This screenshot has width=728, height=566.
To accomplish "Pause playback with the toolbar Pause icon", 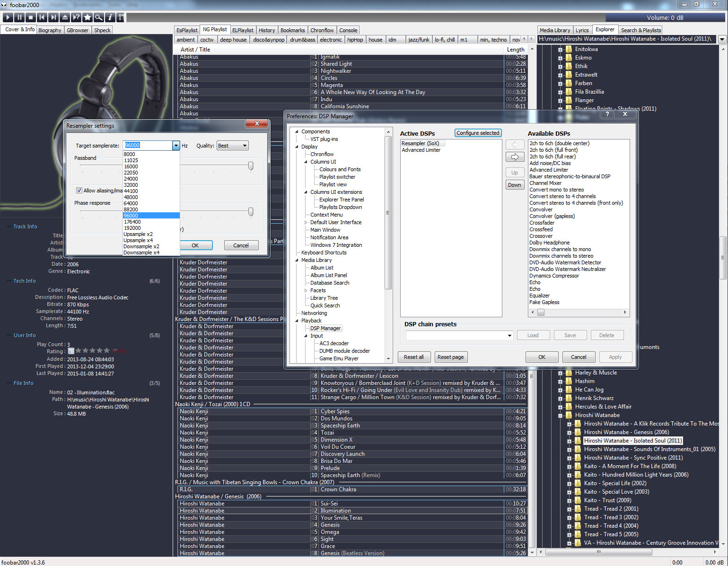I will [x=19, y=17].
